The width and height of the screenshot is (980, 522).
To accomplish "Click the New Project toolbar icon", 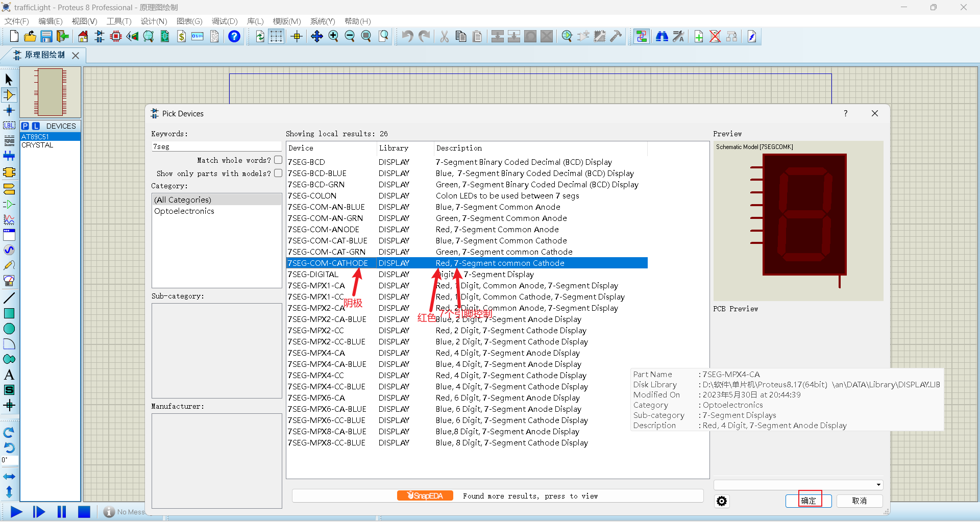I will pyautogui.click(x=14, y=36).
